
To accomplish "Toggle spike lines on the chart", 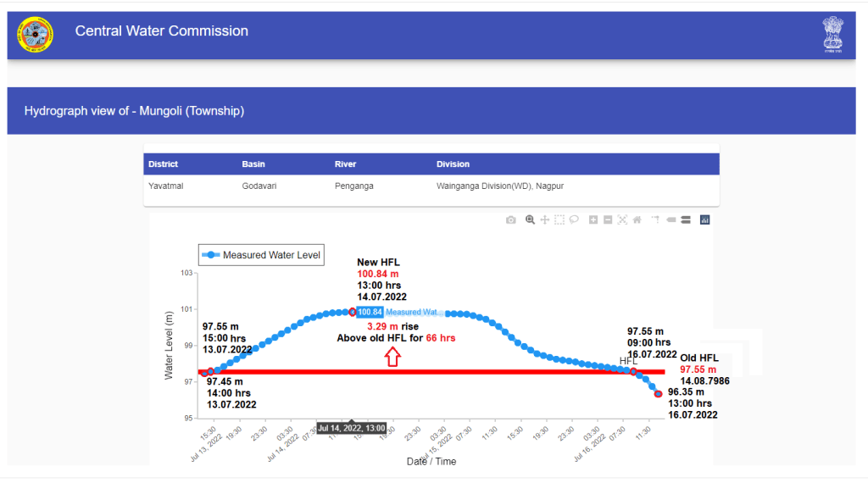I will (655, 219).
